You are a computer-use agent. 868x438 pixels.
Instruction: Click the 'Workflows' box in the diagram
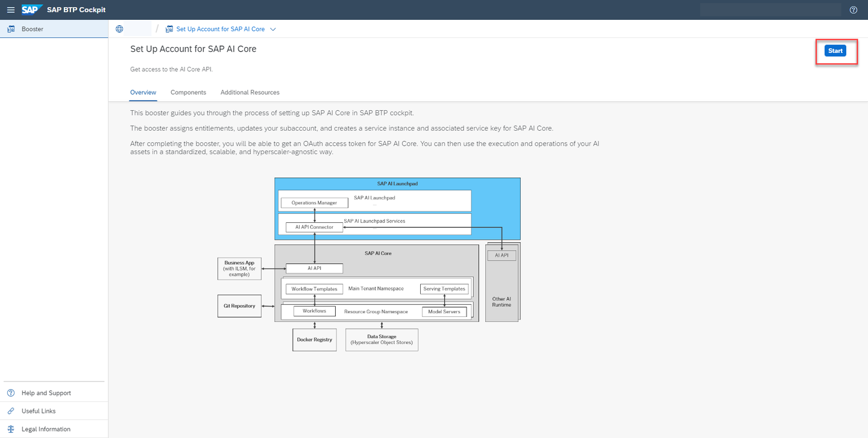pos(315,311)
